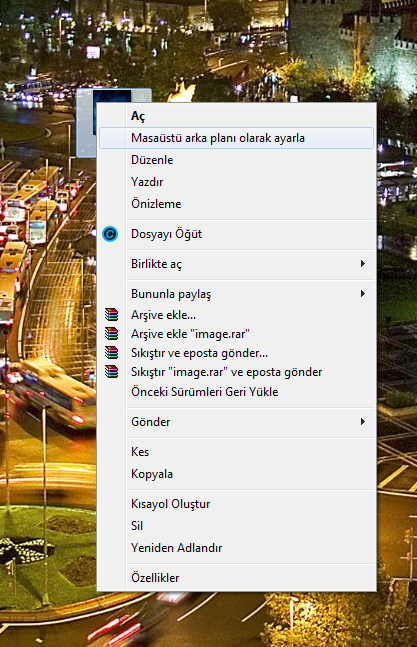417x647 pixels.
Task: Open Önizleme for the image
Action: pyautogui.click(x=236, y=204)
